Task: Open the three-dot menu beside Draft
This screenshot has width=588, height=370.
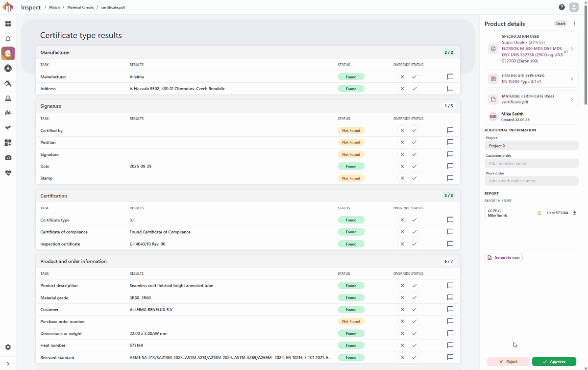Action: pos(574,24)
